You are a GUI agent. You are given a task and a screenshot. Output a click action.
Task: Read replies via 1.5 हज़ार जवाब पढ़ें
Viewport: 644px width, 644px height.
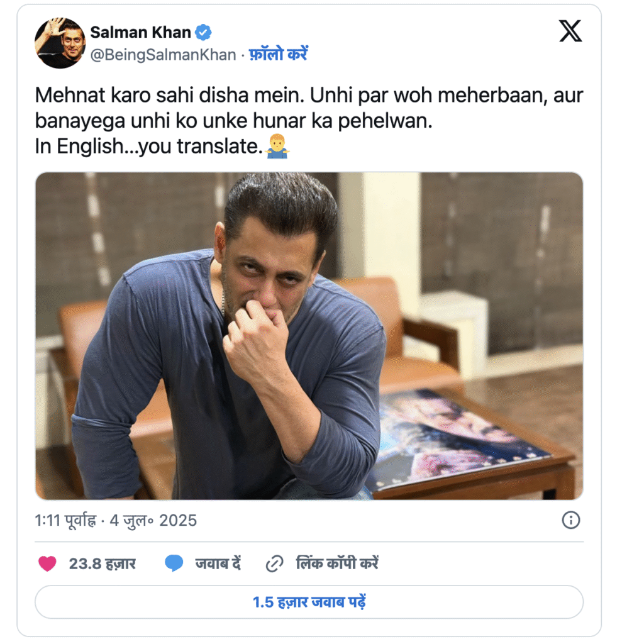point(309,602)
